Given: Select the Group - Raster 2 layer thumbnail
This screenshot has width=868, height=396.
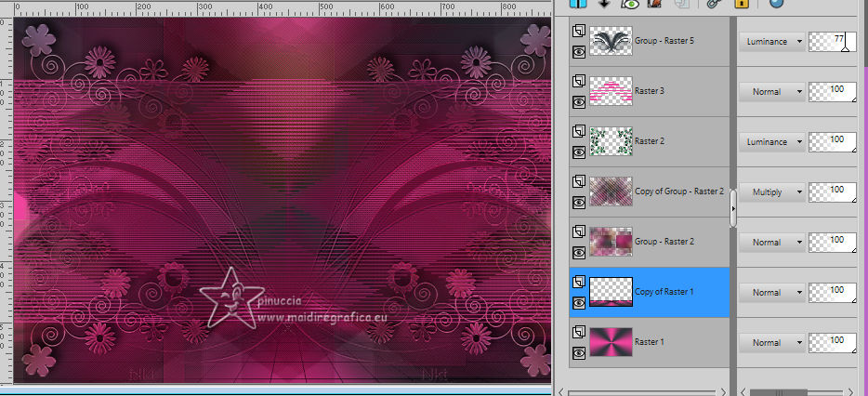Looking at the screenshot, I should coord(612,242).
